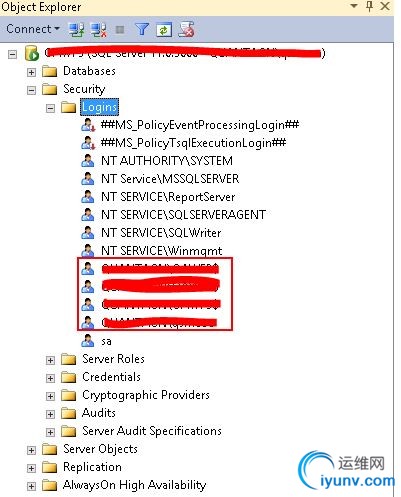The width and height of the screenshot is (401, 497).
Task: Click the Refresh toolbar icon
Action: (164, 30)
